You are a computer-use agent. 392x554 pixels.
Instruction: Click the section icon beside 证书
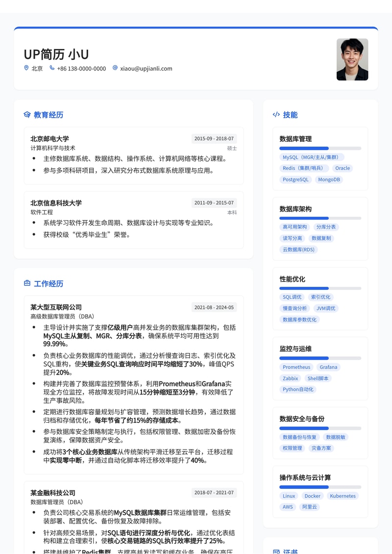point(276,552)
